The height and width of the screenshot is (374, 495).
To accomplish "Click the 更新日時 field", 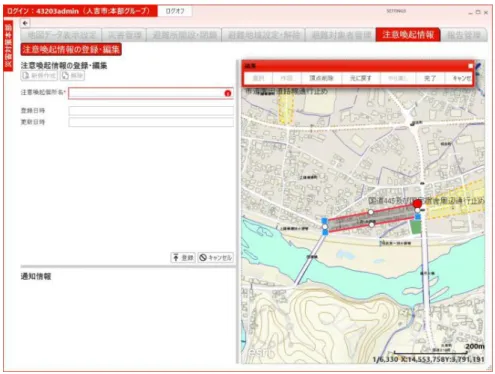I will [x=151, y=122].
